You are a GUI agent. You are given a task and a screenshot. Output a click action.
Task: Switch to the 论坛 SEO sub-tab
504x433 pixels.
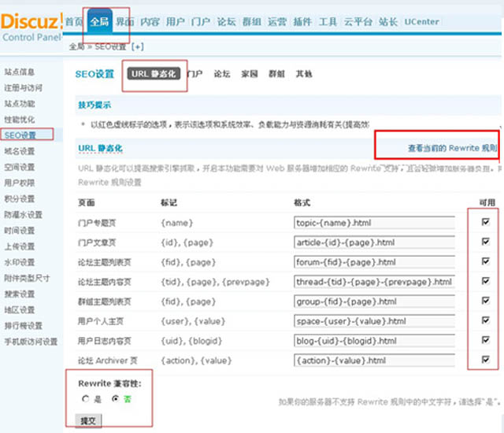tap(222, 74)
